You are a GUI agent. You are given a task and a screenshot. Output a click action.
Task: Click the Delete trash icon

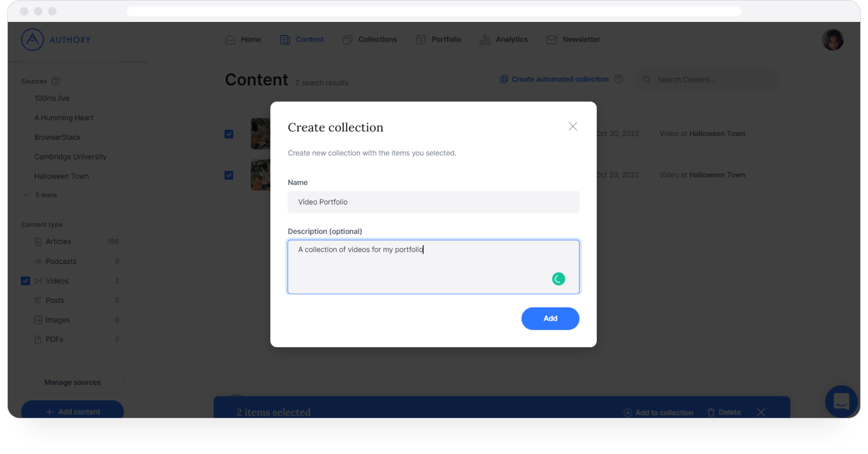tap(711, 412)
